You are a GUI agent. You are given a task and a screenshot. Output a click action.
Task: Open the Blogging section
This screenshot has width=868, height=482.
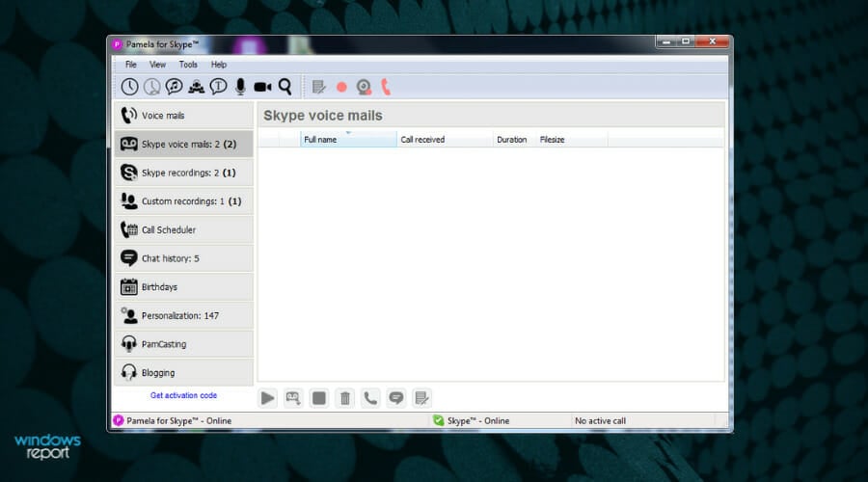[184, 372]
